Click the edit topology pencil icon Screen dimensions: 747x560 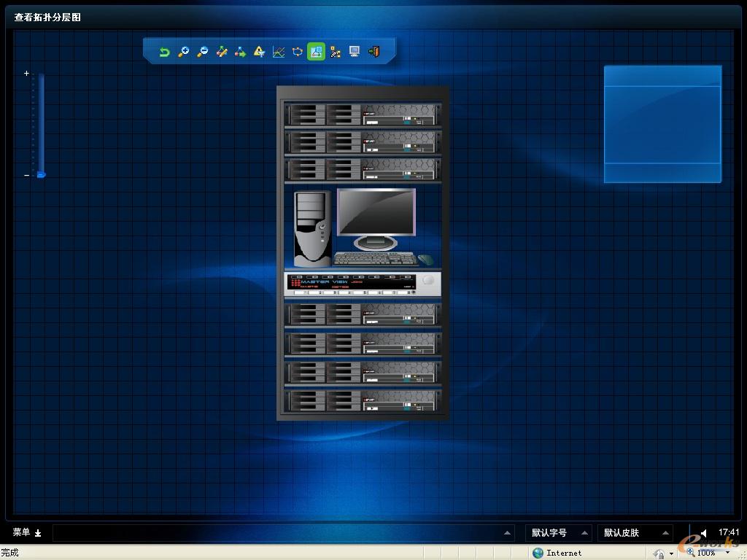(222, 52)
